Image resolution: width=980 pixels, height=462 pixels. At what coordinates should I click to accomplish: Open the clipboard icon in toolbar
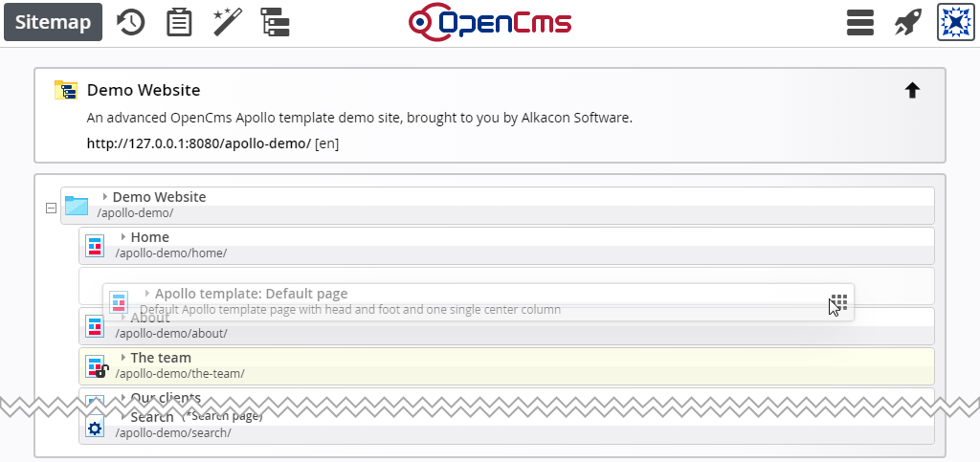[x=179, y=22]
